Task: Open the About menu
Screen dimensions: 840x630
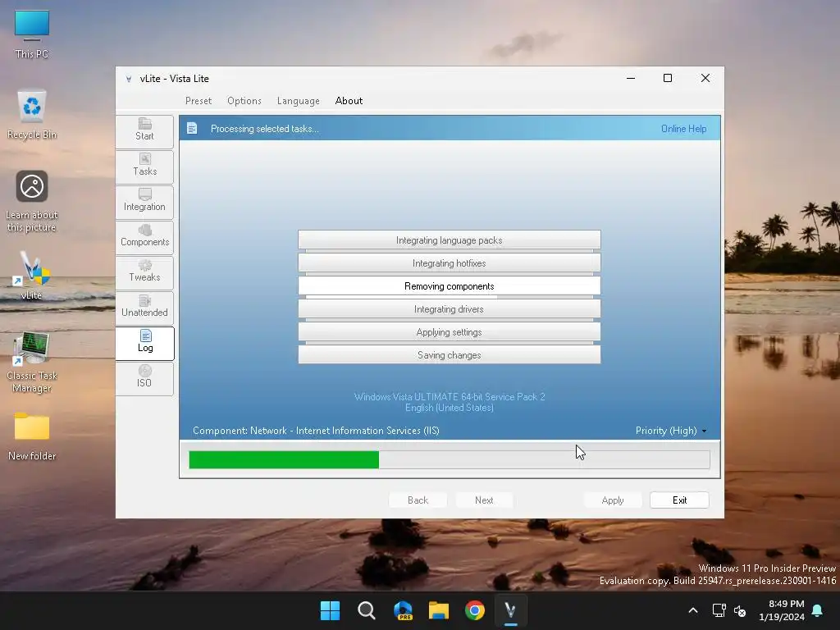Action: tap(349, 101)
